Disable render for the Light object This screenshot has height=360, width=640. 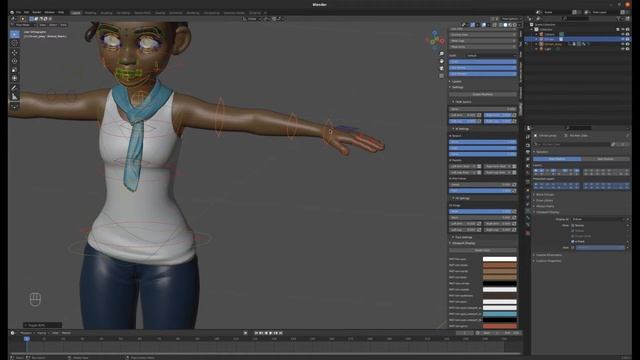(628, 49)
